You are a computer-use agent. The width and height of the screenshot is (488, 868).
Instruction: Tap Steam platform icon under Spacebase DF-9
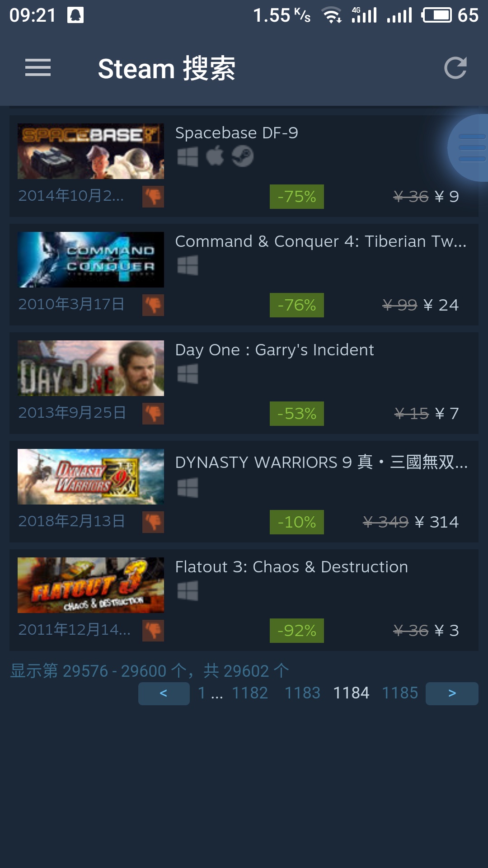pos(243,156)
